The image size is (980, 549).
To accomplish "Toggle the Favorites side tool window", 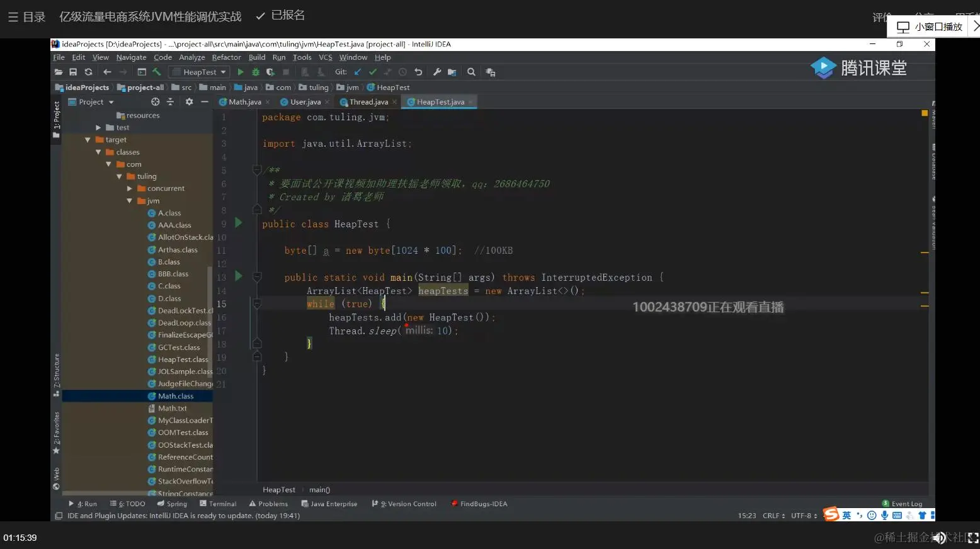I will 56,433.
